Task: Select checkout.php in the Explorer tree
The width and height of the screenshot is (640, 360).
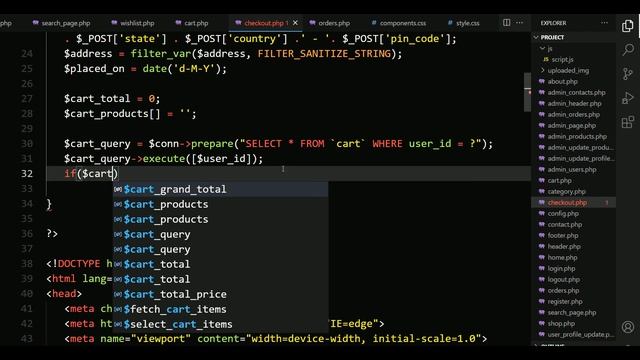Action: (573, 202)
